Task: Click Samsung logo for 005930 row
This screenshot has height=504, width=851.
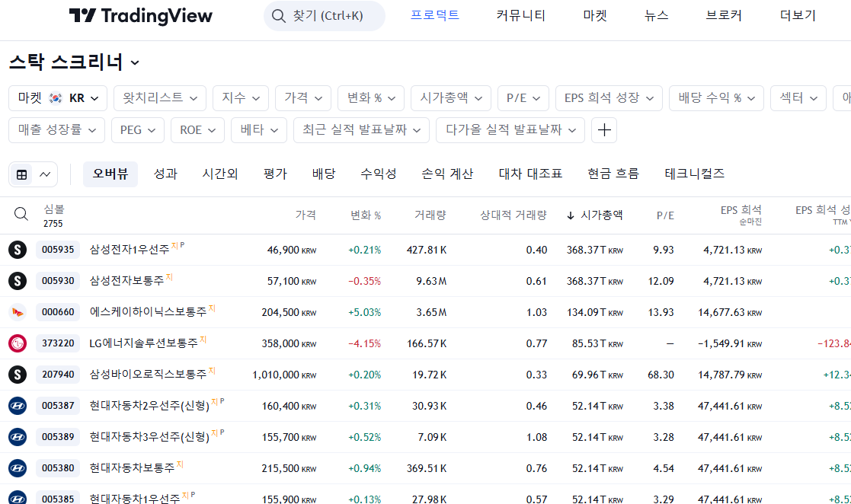Action: 18,281
